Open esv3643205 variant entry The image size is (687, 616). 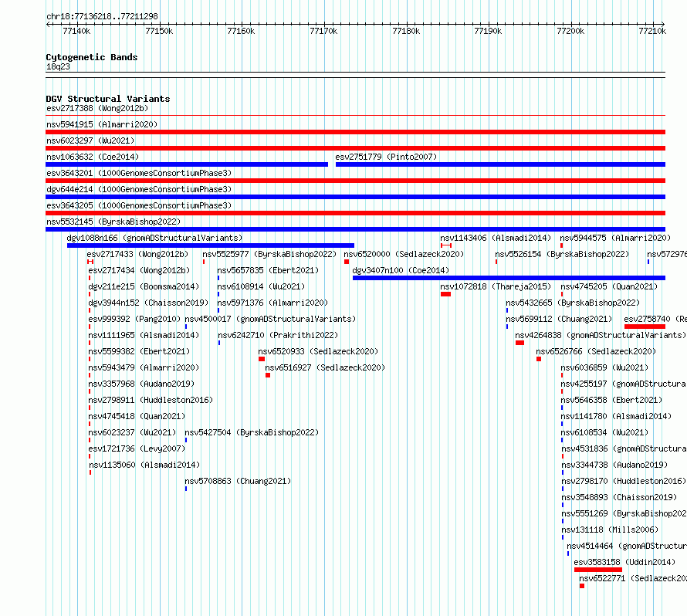coord(139,205)
